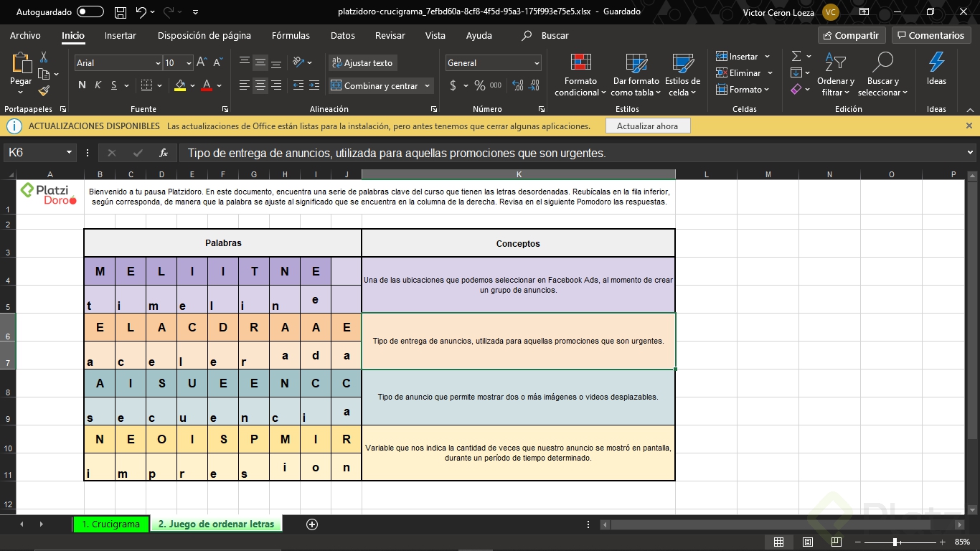Click the borders icon in Fuente group
980x551 pixels.
point(146,85)
